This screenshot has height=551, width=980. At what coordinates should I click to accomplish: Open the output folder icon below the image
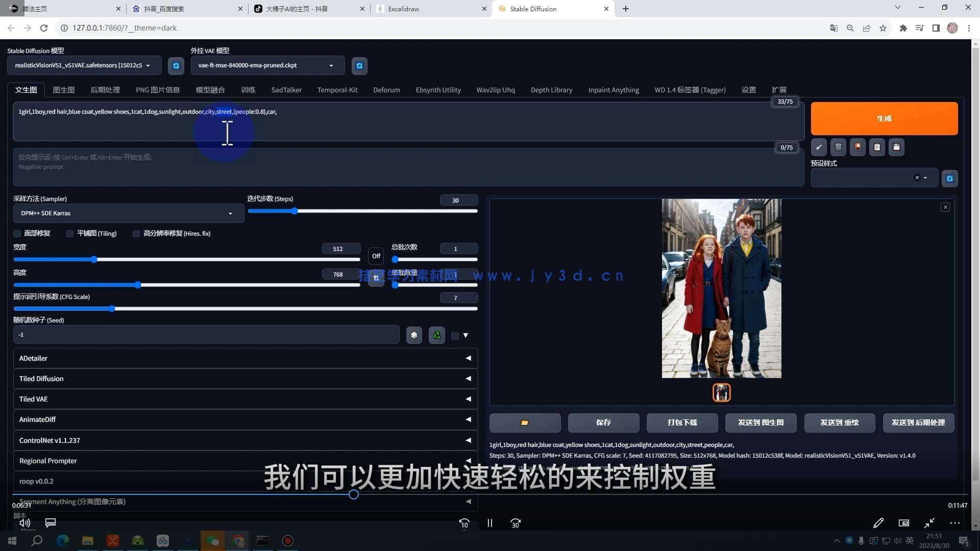(525, 422)
